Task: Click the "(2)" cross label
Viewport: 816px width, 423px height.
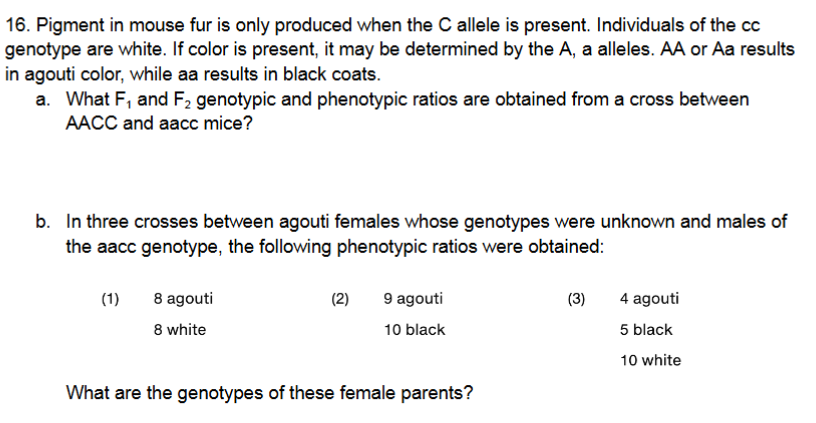Action: pos(340,298)
